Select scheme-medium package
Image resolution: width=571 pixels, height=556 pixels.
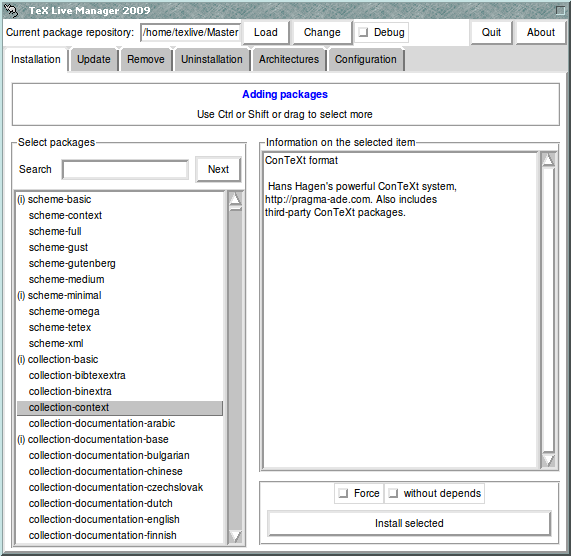tap(119, 280)
